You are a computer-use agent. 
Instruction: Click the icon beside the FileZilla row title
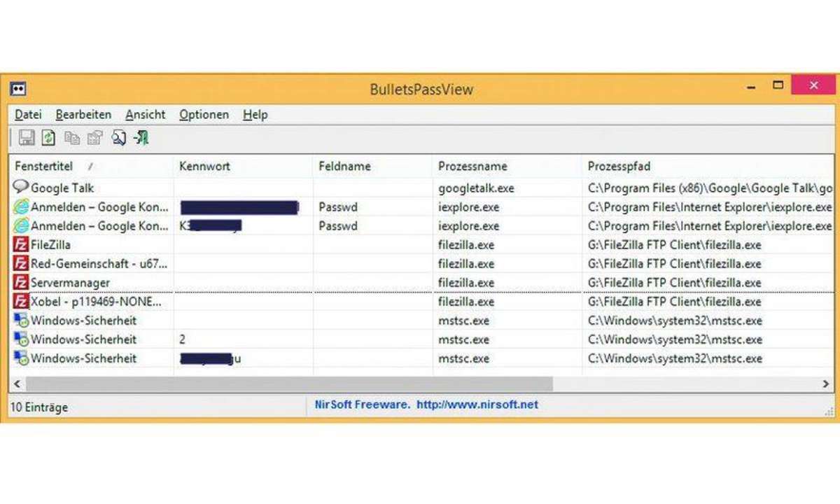pos(21,244)
